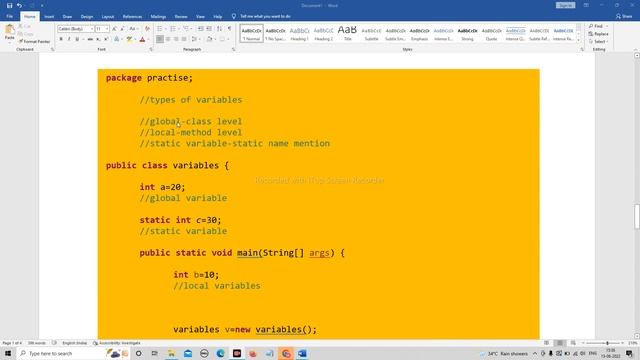Activate Format Painter

[34, 42]
